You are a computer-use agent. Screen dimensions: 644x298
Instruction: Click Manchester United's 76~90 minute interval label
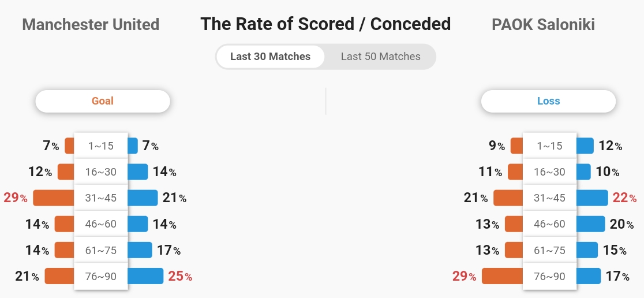click(x=101, y=276)
